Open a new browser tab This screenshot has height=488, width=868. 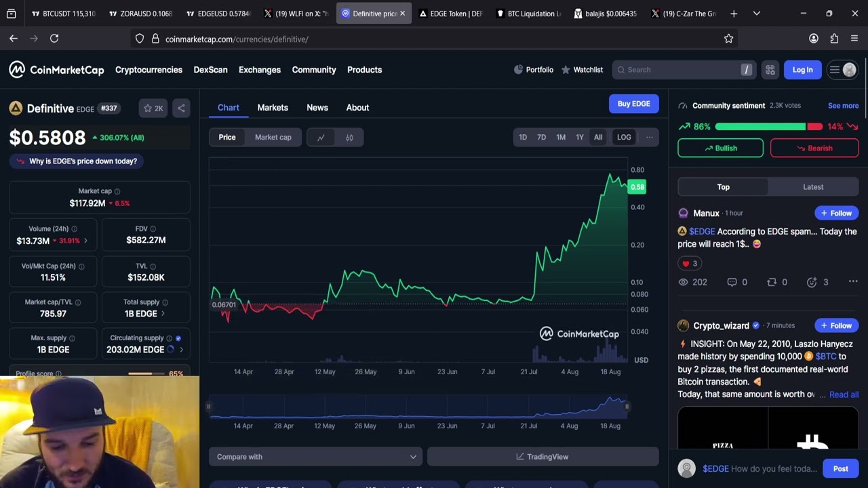(x=734, y=14)
